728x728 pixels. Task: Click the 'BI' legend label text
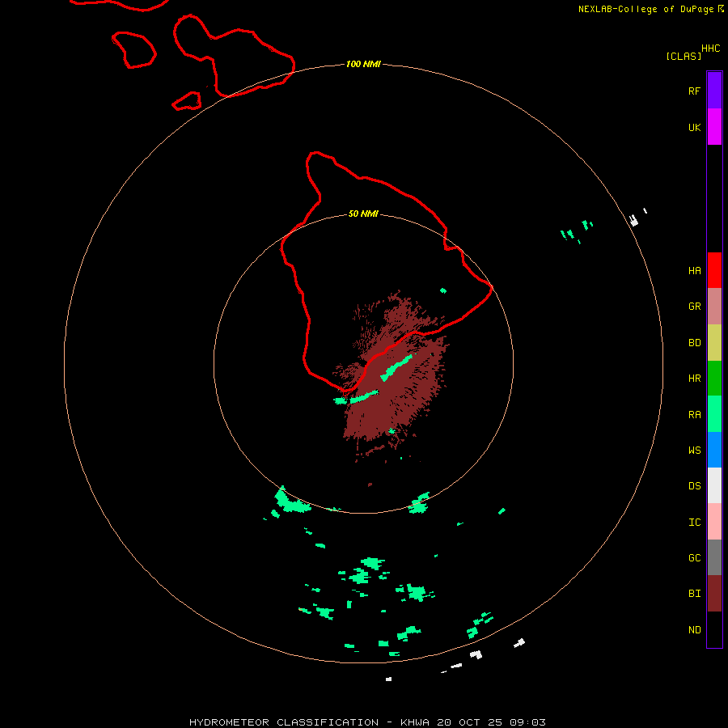click(694, 594)
